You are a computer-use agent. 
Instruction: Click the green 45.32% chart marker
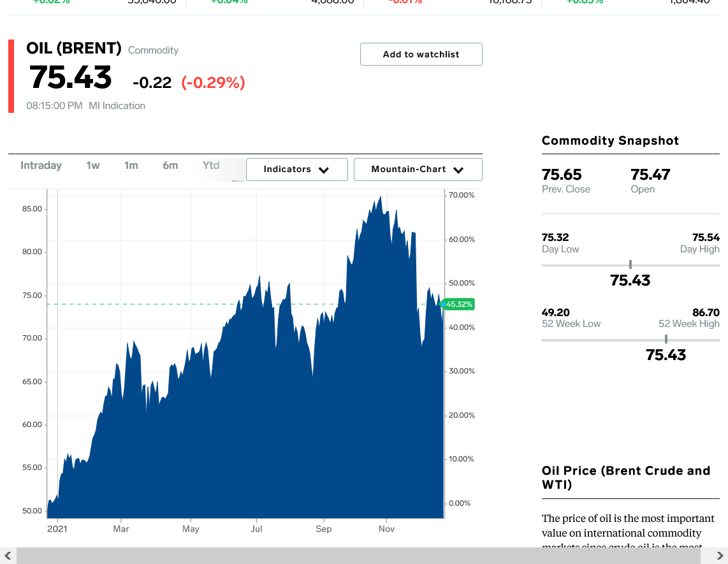point(458,304)
